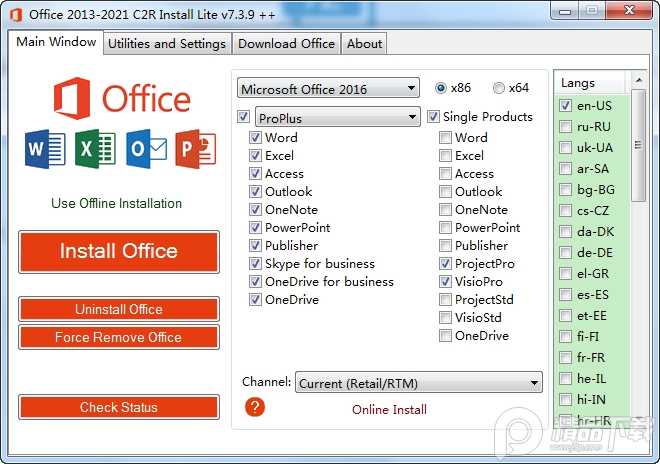The height and width of the screenshot is (464, 660).
Task: Check the bg-BG language
Action: point(565,189)
